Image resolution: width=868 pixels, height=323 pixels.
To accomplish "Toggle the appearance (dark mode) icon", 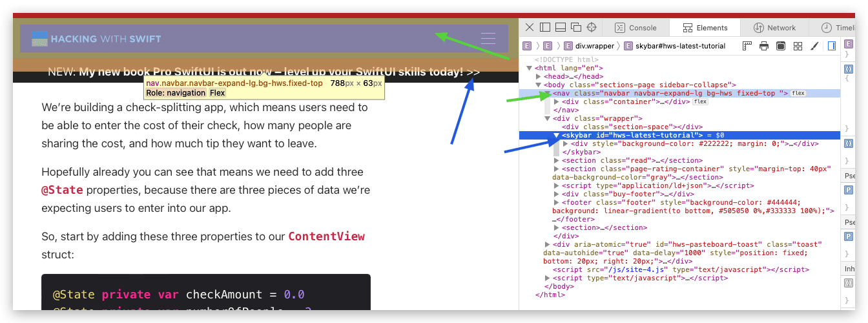I will point(781,46).
